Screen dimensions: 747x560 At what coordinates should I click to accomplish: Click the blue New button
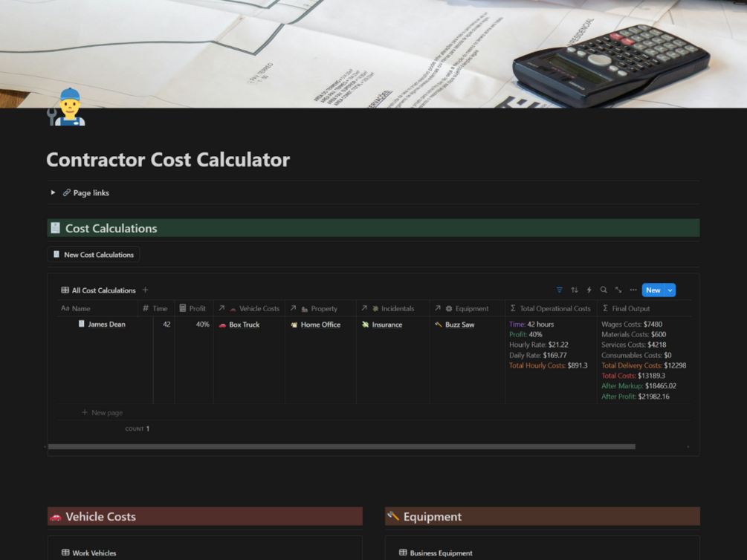click(653, 290)
